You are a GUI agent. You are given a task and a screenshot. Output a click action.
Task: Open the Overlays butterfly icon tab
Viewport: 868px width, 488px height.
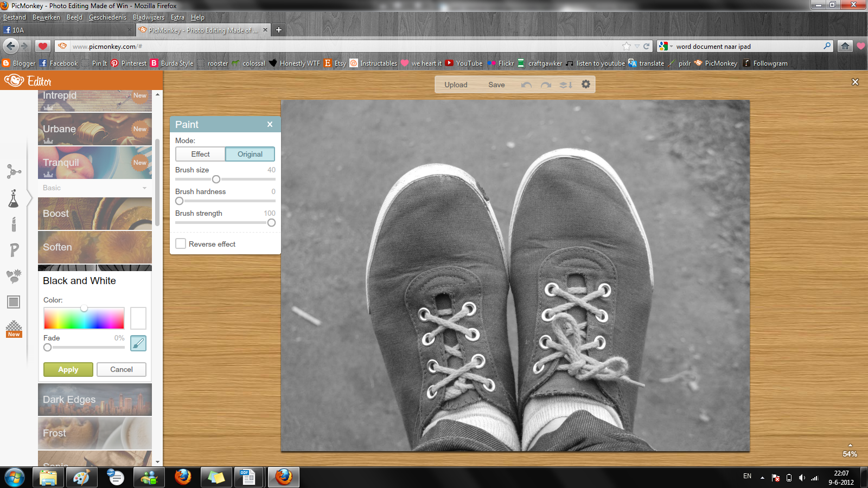coord(14,276)
